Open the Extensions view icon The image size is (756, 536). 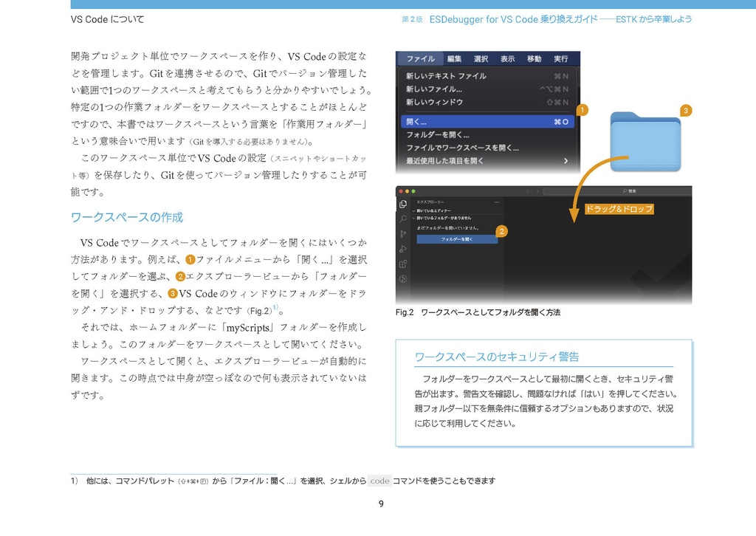tap(402, 263)
